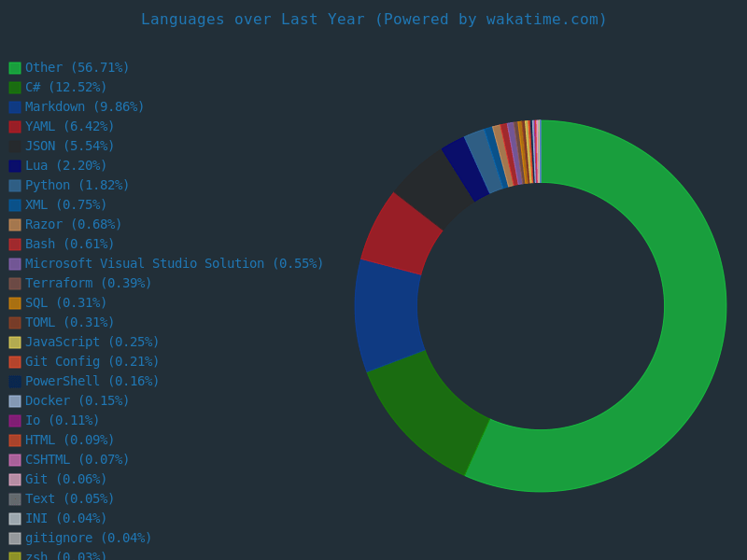Click the green Other legend color swatch
The height and width of the screenshot is (560, 747).
[x=15, y=68]
